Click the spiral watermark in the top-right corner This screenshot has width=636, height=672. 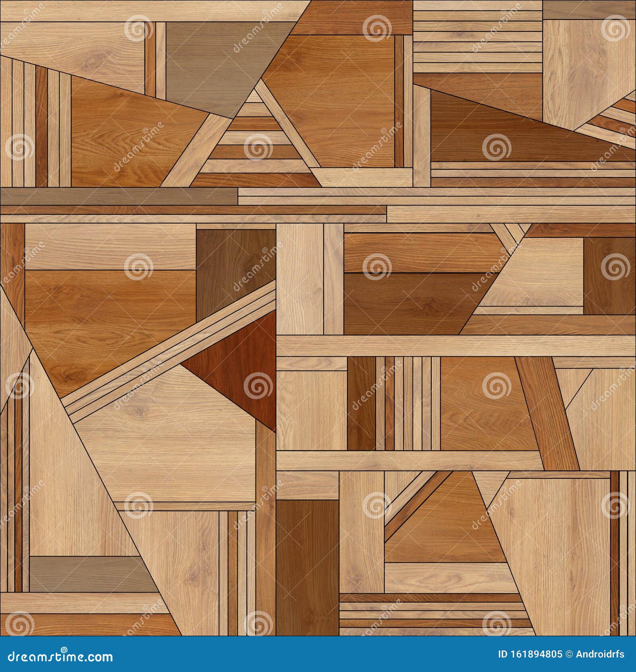(614, 30)
